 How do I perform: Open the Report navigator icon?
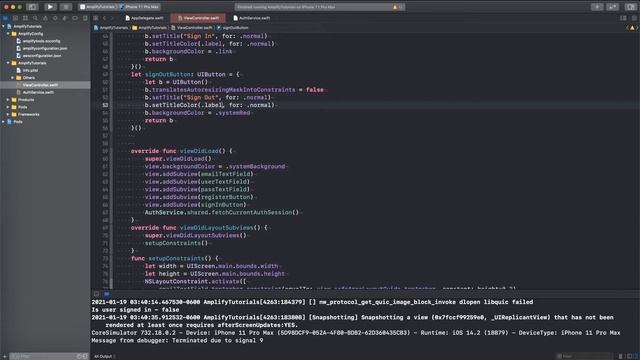pos(85,18)
